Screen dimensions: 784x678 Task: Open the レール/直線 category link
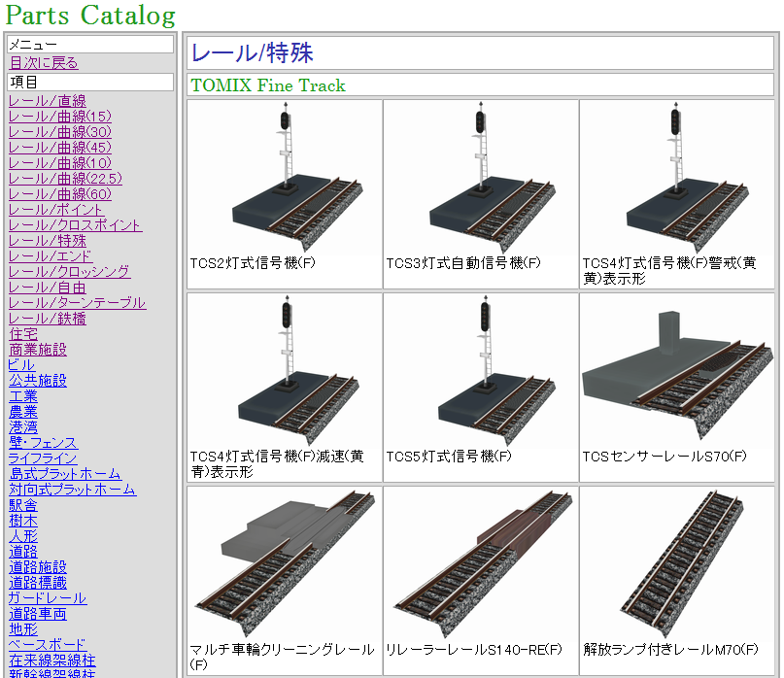coord(48,101)
